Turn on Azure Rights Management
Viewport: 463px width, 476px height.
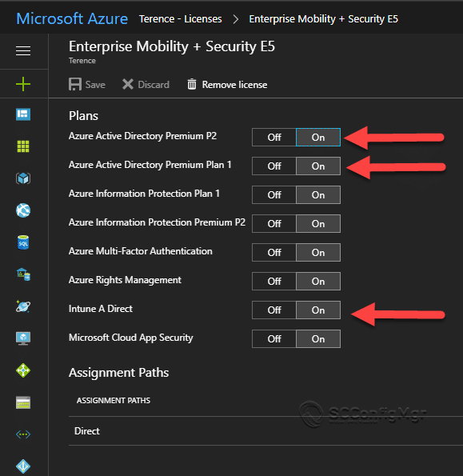tap(318, 281)
